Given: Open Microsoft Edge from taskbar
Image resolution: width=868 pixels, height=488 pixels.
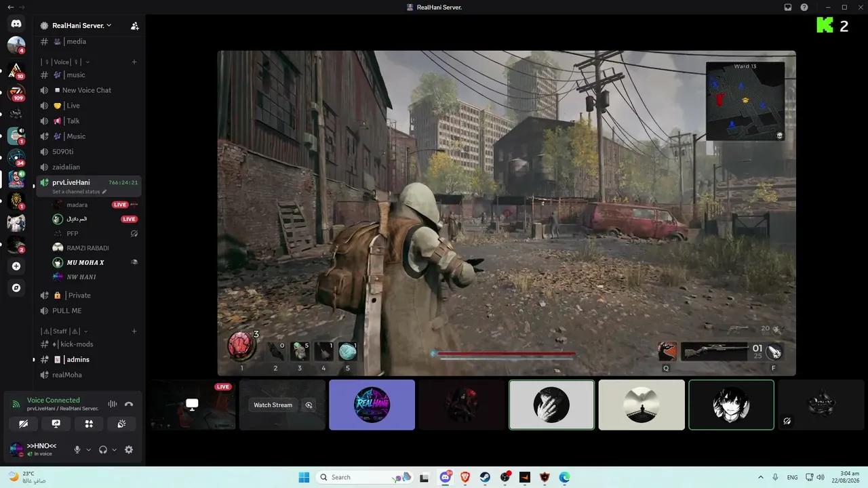Looking at the screenshot, I should pos(565,477).
